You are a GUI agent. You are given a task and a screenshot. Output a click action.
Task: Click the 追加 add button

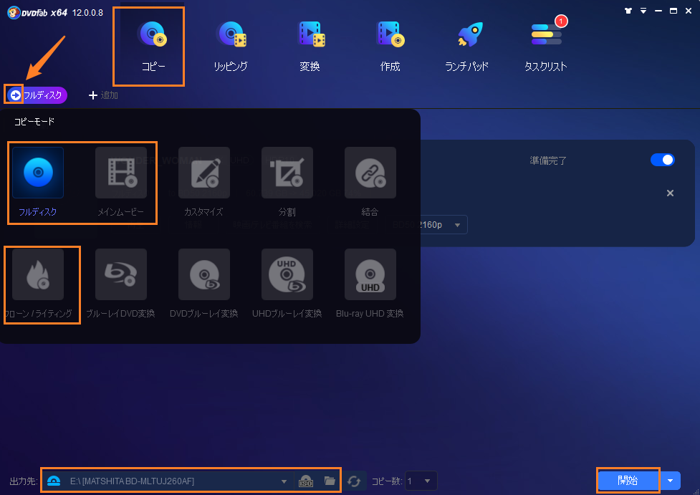coord(103,95)
